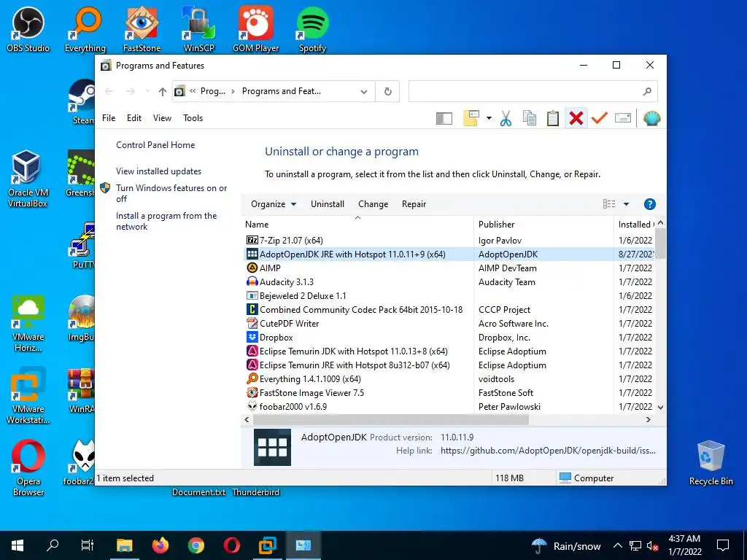This screenshot has height=560, width=747.
Task: Open WinSCP desktop shortcut
Action: tap(199, 29)
